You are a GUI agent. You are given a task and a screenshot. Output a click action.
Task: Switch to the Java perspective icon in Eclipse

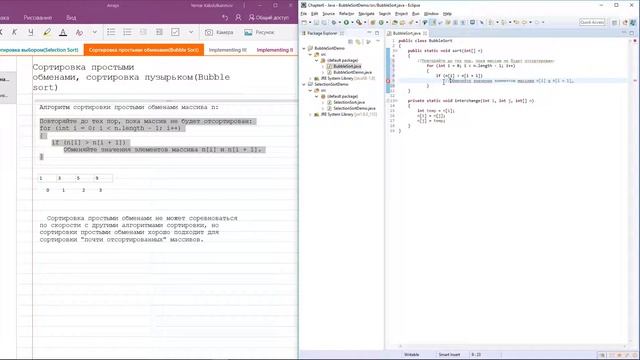pyautogui.click(x=634, y=22)
